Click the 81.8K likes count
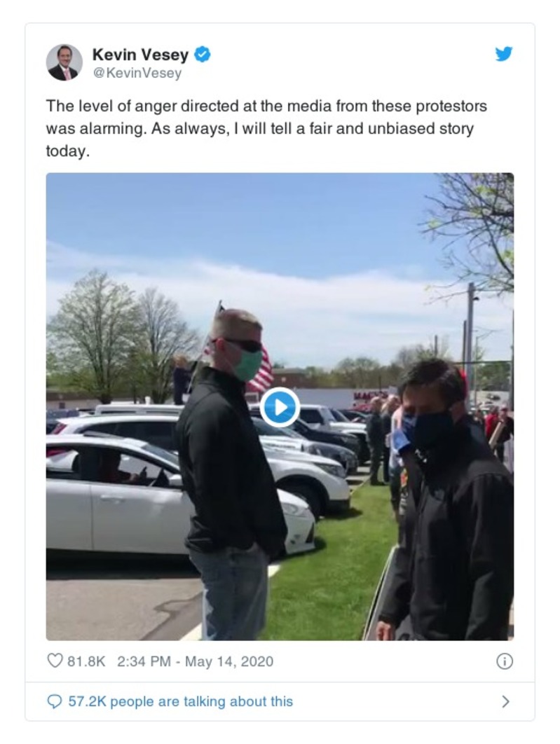The width and height of the screenshot is (560, 744). coord(86,661)
